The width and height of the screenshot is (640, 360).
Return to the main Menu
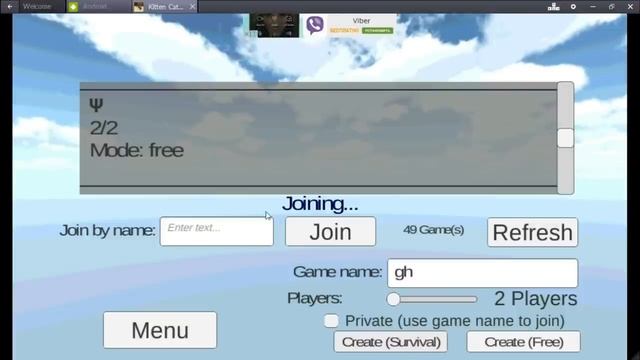pos(160,330)
